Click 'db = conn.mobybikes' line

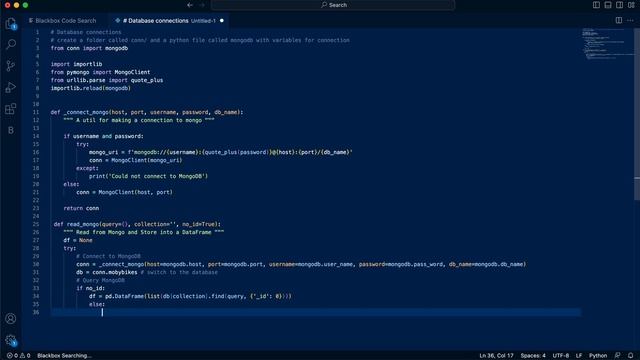[x=107, y=272]
